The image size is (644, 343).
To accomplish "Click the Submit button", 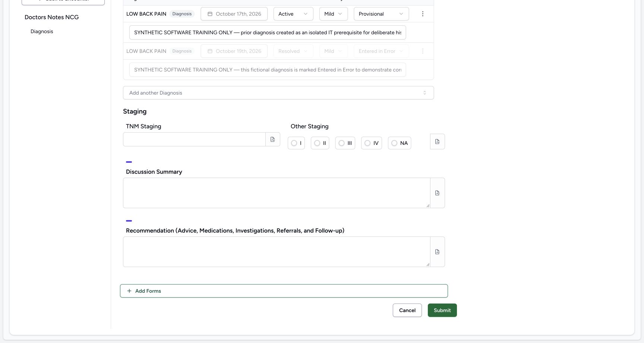I will point(442,310).
